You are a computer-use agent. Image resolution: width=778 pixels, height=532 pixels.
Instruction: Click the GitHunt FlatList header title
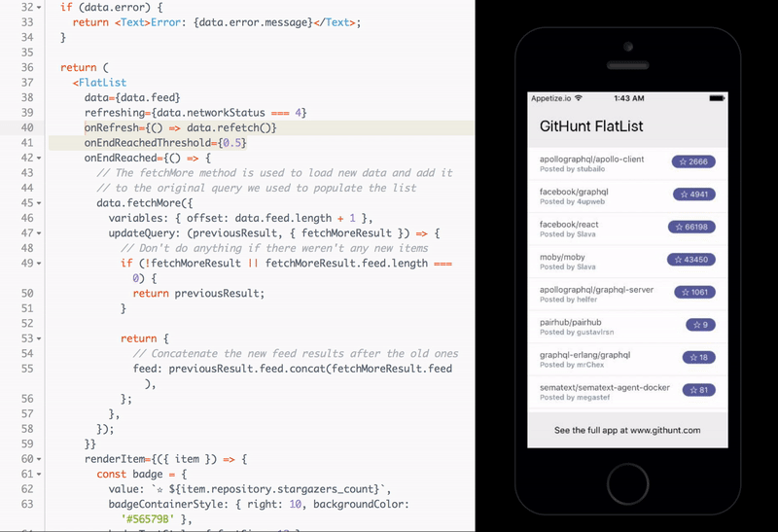click(591, 126)
